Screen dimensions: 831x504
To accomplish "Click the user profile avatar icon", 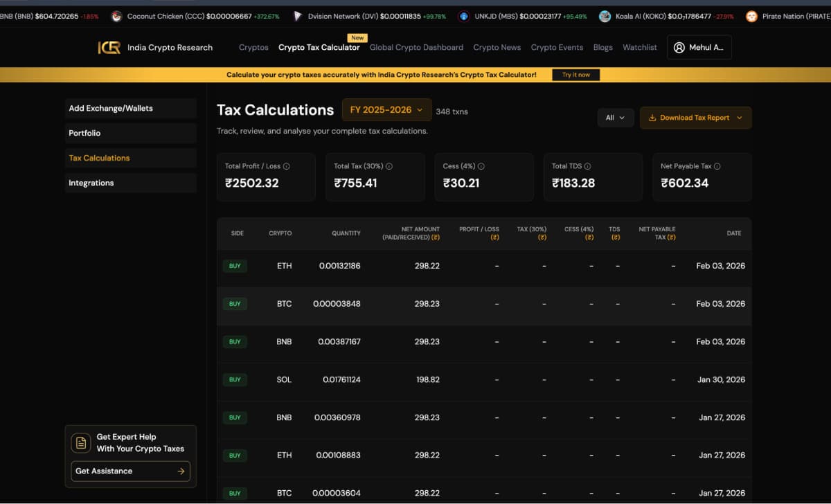I will click(679, 47).
